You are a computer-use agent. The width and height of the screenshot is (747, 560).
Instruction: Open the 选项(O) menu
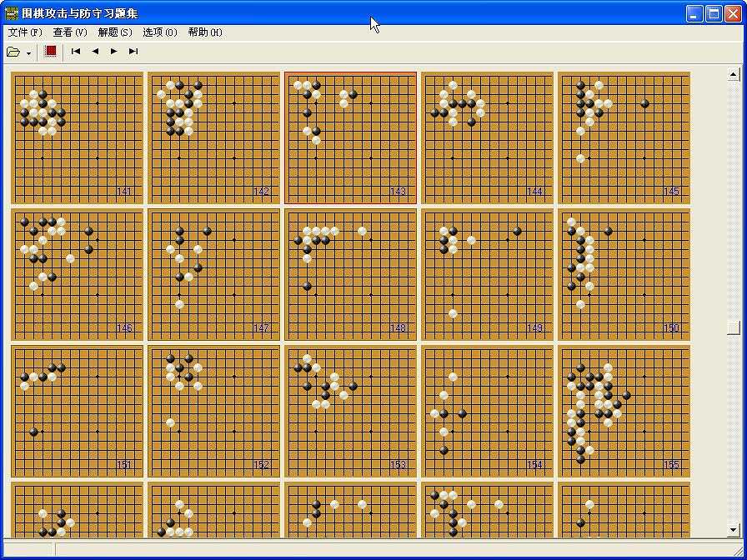point(159,32)
